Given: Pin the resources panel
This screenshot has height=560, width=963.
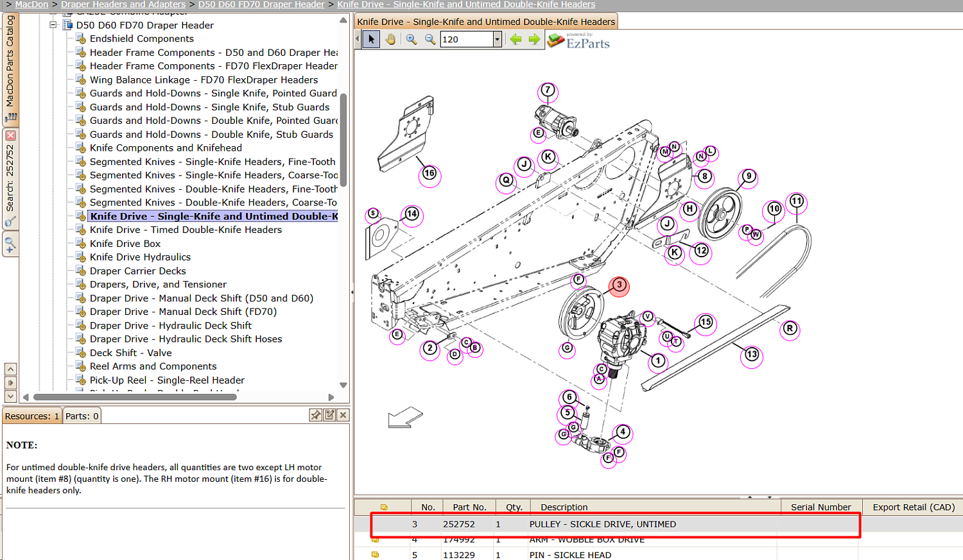Looking at the screenshot, I should point(315,415).
